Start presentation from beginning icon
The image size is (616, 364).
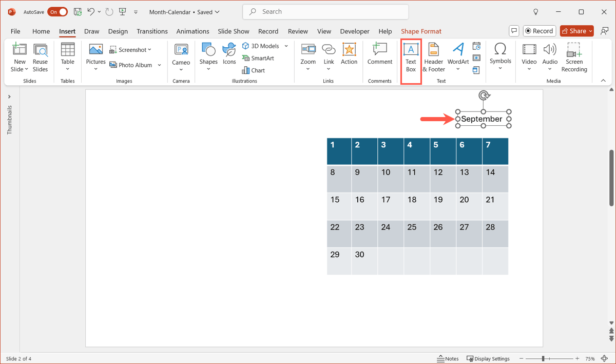(x=123, y=11)
